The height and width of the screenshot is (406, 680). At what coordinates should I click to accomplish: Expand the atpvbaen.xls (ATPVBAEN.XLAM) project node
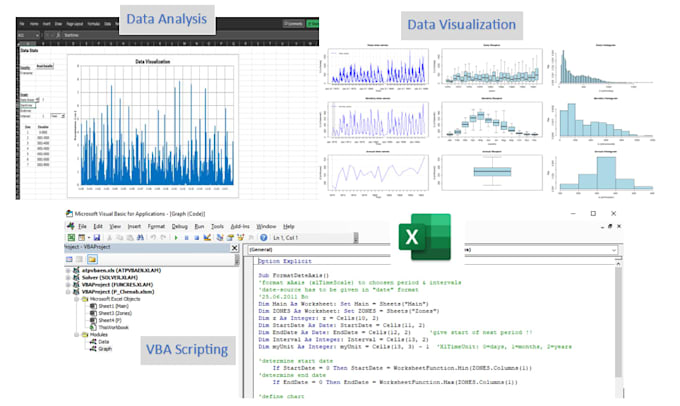(68, 271)
